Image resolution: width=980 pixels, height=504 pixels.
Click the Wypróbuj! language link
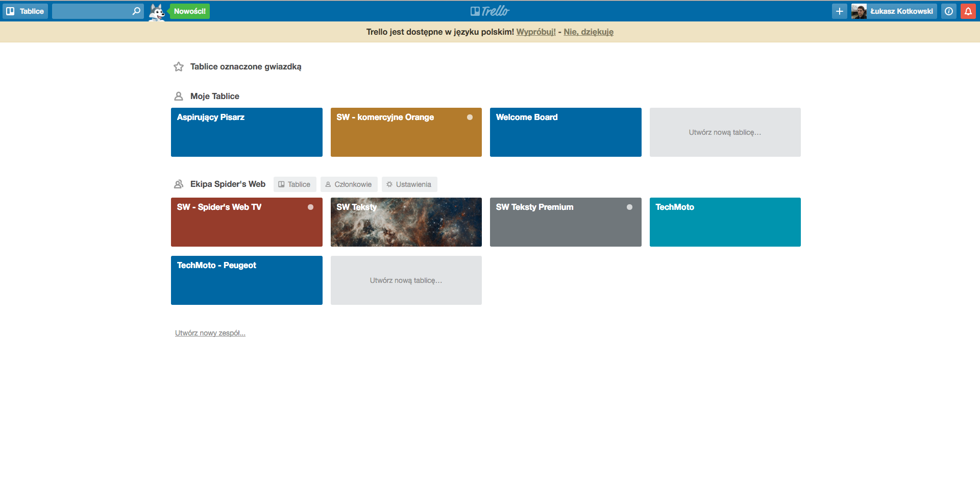point(536,32)
